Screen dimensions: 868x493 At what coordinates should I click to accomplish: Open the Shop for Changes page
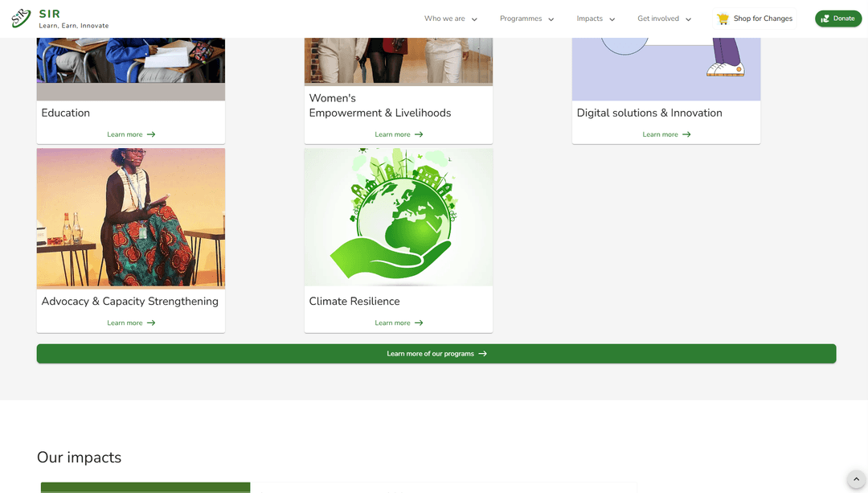pos(763,18)
